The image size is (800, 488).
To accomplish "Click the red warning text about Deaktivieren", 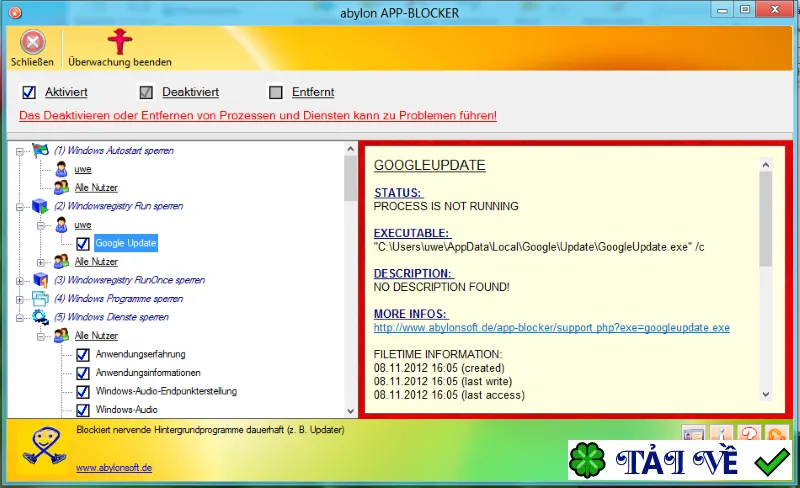I will tap(258, 115).
